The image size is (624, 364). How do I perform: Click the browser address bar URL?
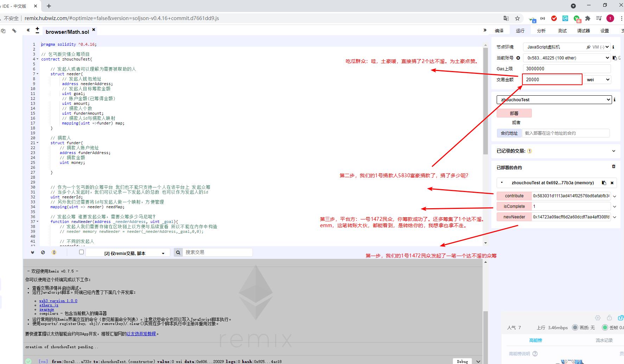pyautogui.click(x=122, y=18)
